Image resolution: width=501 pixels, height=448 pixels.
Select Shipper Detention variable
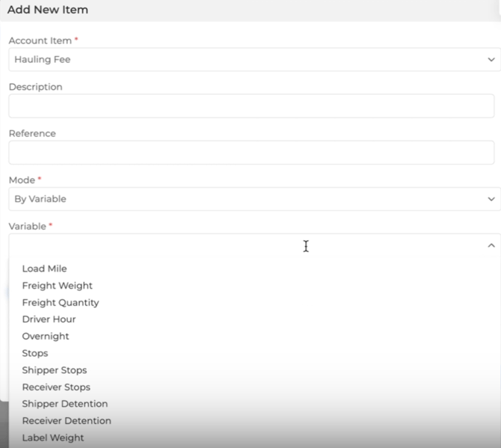pyautogui.click(x=65, y=404)
